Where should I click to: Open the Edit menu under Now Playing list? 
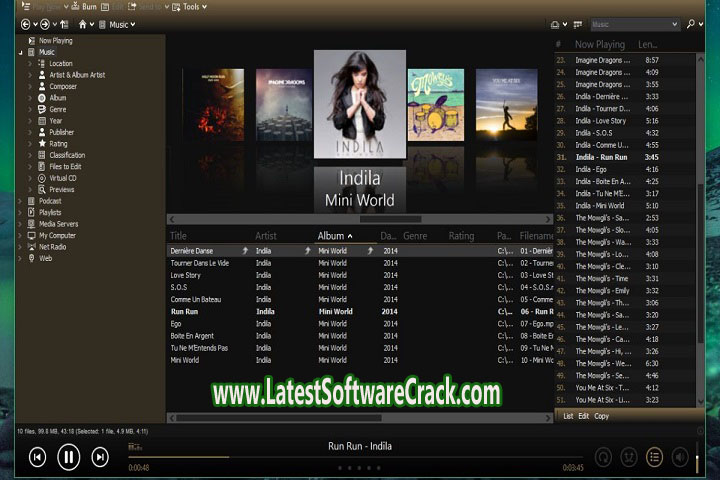click(584, 415)
